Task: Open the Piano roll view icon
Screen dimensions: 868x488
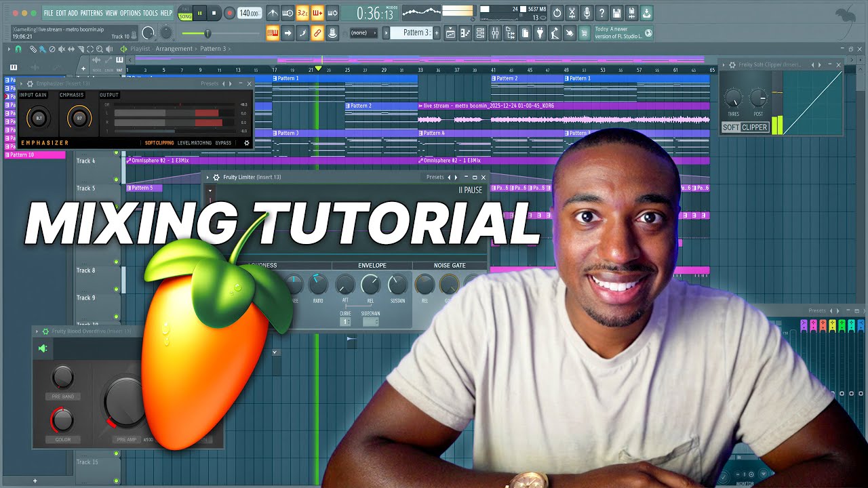Action: 465,33
